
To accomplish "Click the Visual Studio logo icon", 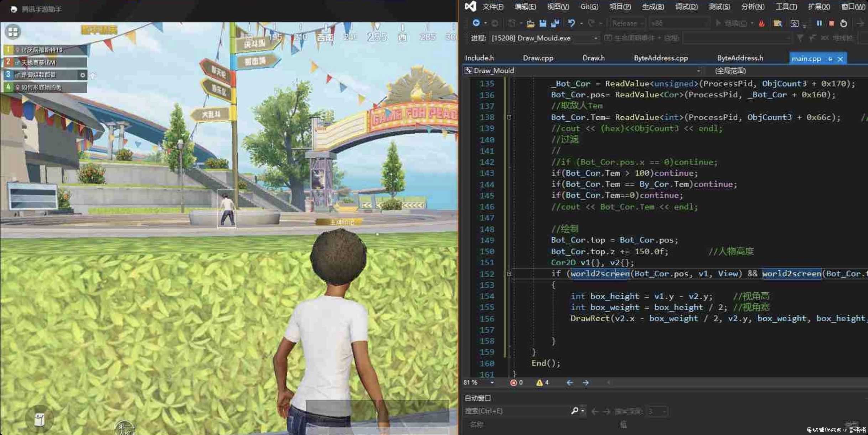I will [x=470, y=6].
